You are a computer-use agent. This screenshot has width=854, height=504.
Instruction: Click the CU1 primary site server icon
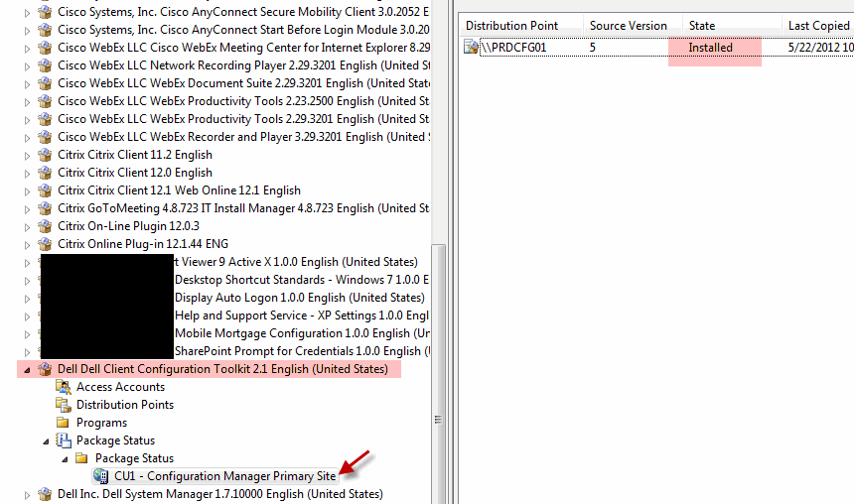click(100, 477)
